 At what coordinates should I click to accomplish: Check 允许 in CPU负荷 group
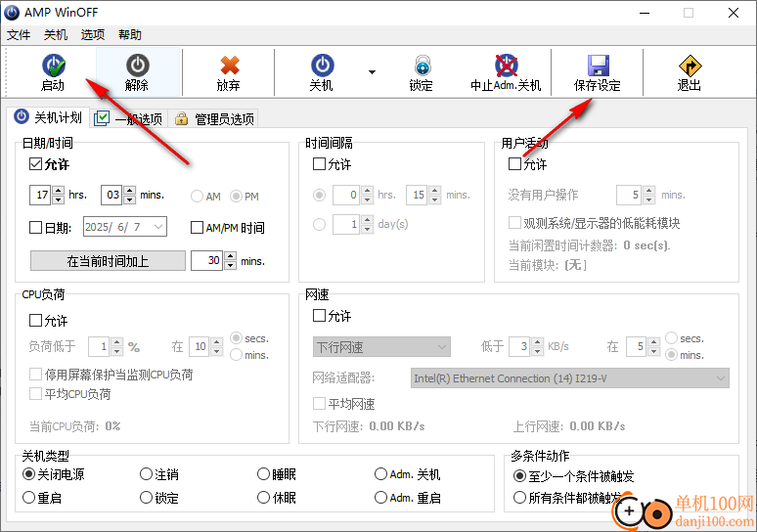click(x=35, y=320)
